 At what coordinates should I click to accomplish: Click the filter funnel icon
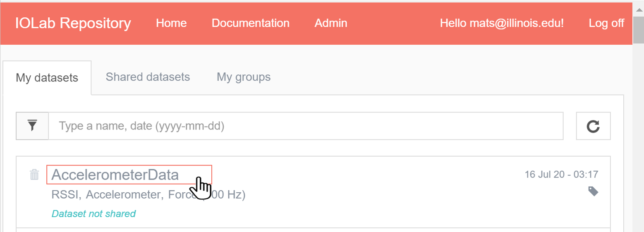pos(32,126)
